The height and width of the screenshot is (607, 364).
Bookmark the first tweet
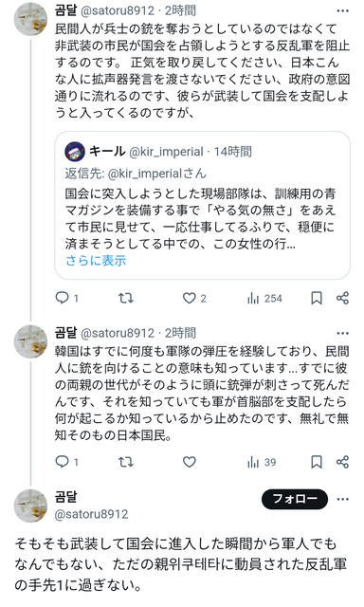(317, 298)
